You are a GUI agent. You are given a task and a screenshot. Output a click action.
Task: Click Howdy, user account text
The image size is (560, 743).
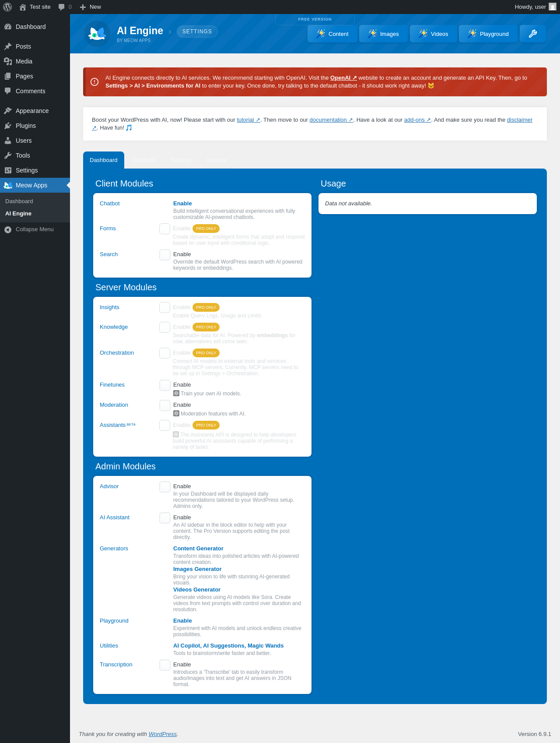tap(530, 7)
